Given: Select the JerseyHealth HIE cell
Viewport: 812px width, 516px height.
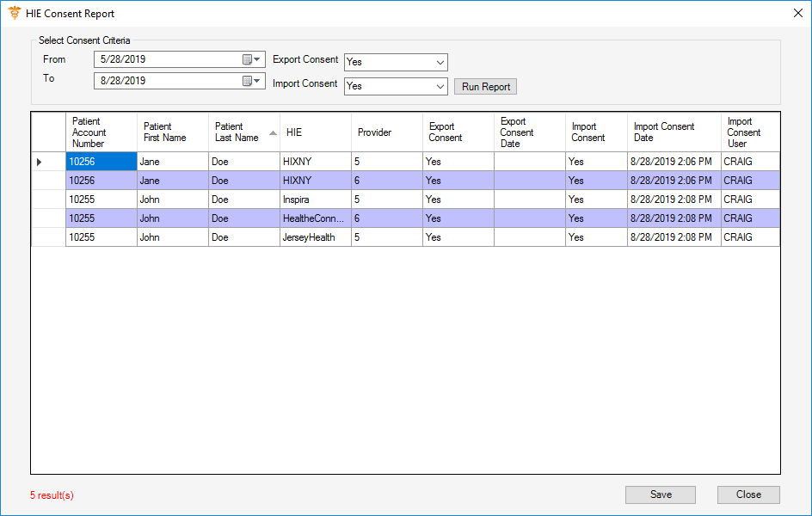Looking at the screenshot, I should tap(315, 237).
